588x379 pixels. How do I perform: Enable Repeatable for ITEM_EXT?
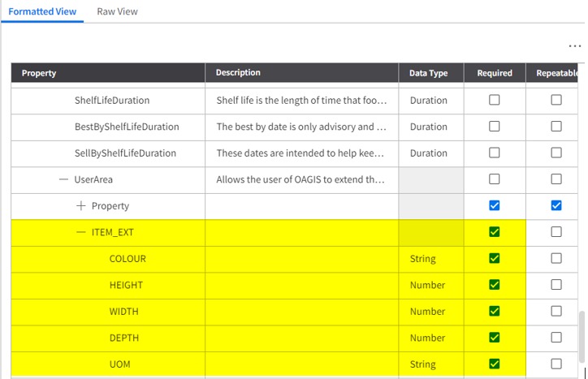click(556, 231)
